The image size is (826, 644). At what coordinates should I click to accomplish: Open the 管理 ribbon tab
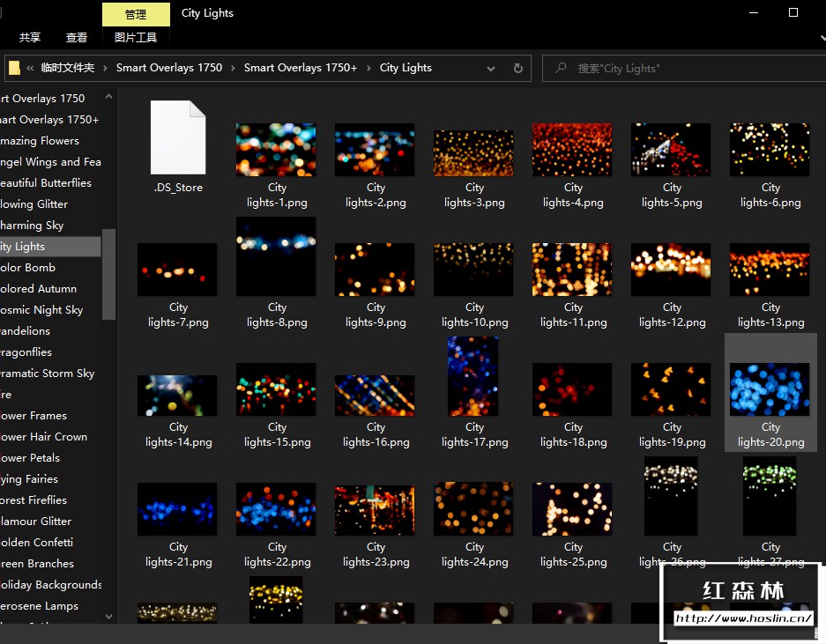[136, 14]
